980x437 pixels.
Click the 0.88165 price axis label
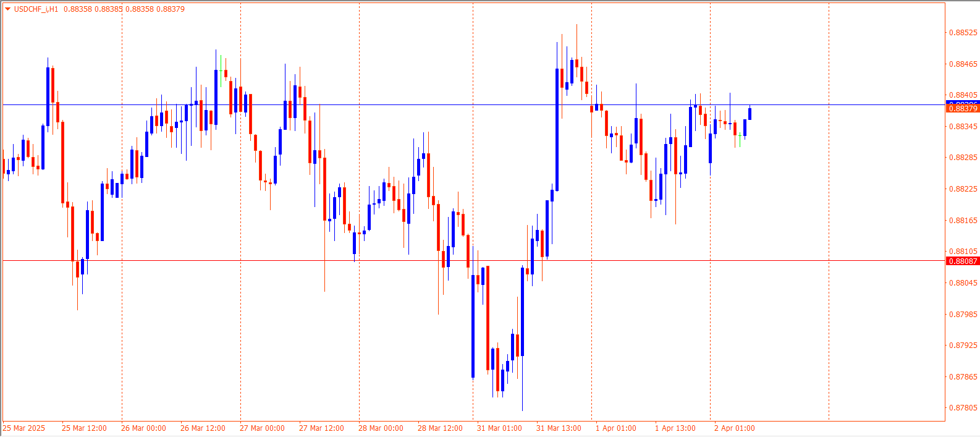click(x=963, y=221)
